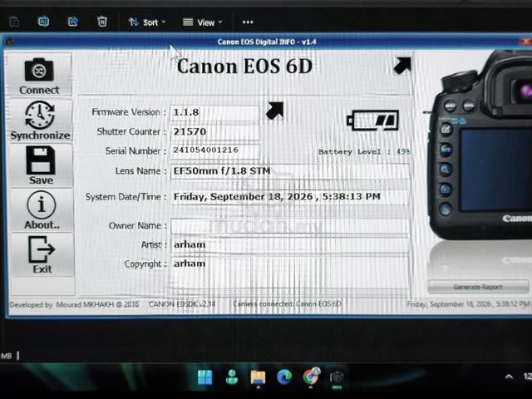Edit the Copyright field showing arham
Screen dimensions: 532x399
[x=290, y=272]
